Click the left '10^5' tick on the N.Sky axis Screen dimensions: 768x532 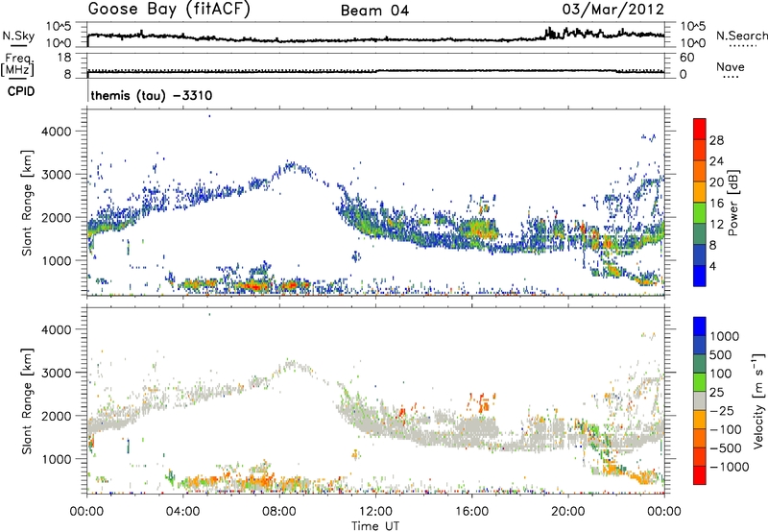[59, 27]
